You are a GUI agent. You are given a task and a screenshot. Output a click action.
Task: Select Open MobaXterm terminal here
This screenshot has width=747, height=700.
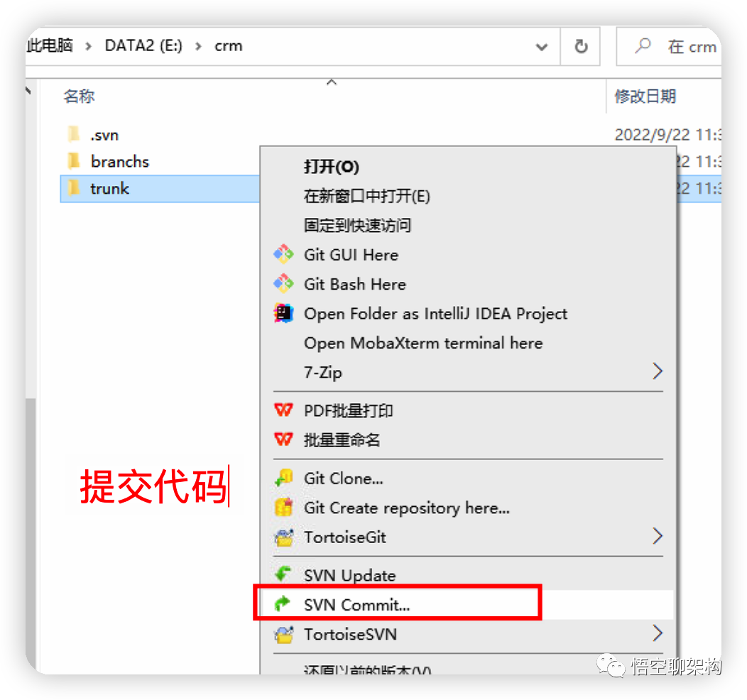(x=423, y=343)
